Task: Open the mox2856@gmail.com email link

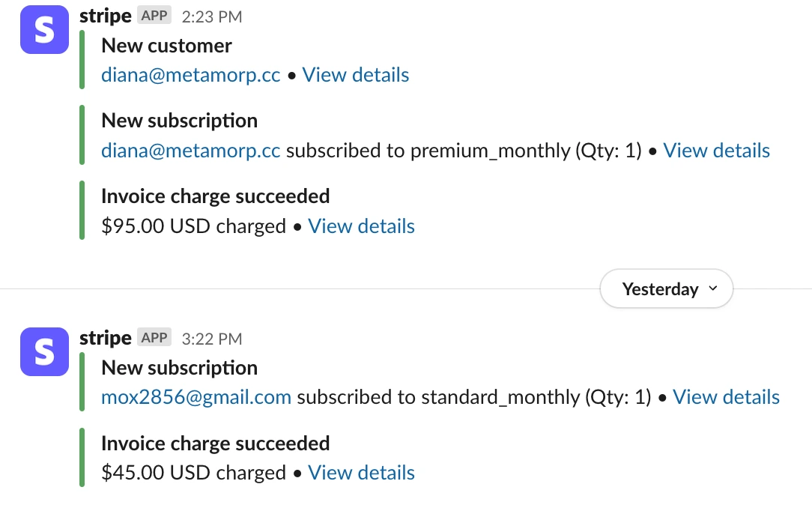Action: 196,397
